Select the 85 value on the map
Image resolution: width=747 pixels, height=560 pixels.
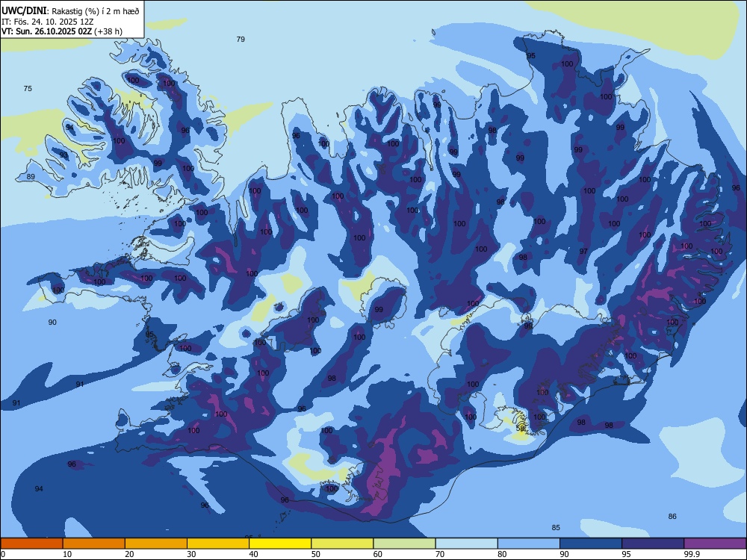point(556,528)
